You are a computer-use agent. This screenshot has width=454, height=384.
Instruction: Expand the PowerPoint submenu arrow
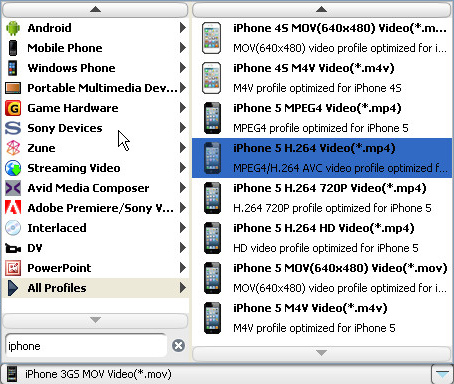[182, 268]
